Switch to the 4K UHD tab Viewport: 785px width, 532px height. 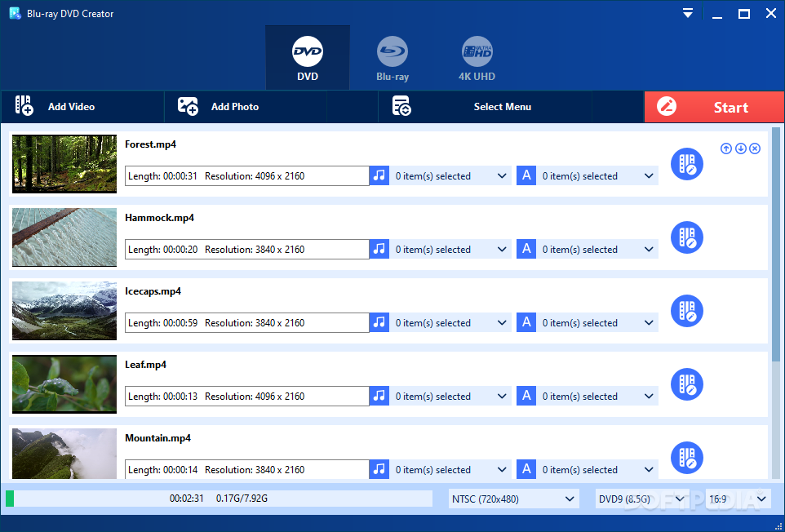click(x=477, y=59)
